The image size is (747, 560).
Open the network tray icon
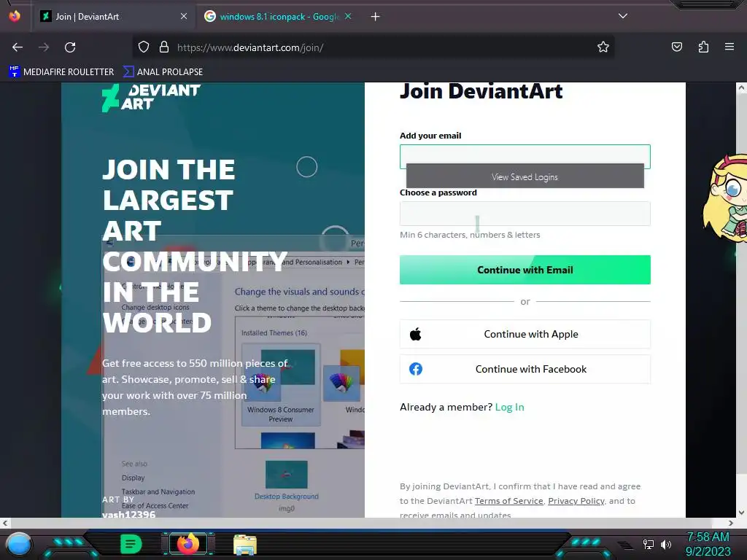648,544
